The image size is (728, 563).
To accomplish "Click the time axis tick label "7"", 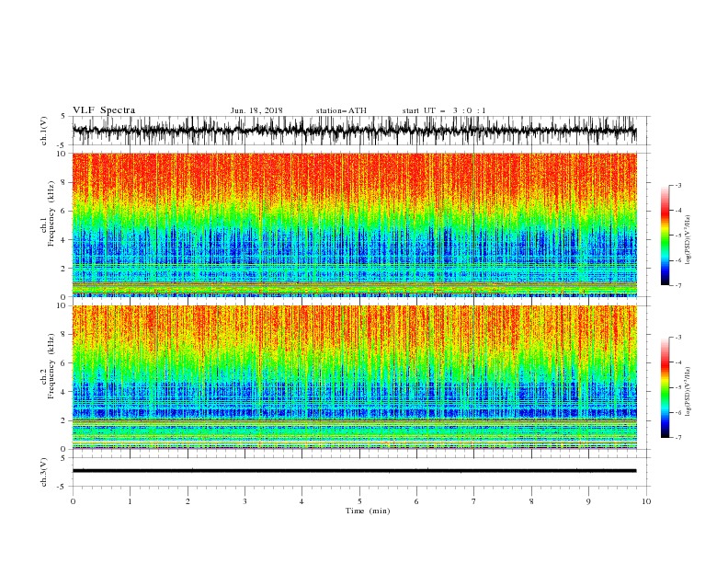I will [474, 501].
